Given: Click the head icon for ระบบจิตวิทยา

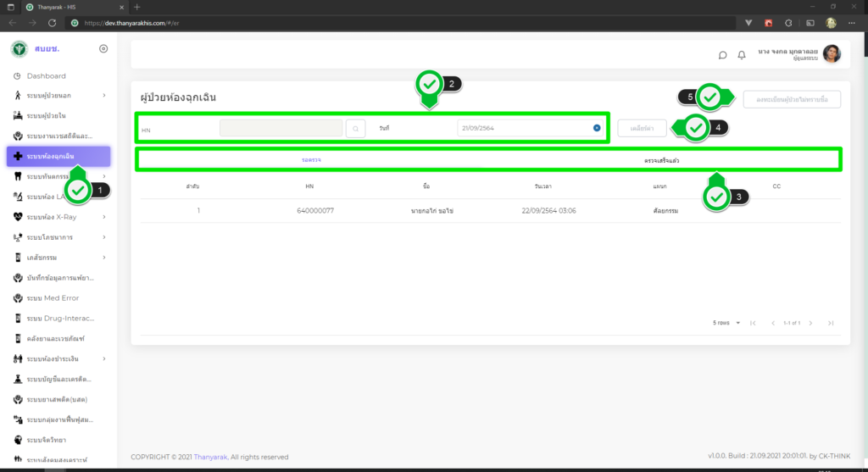Looking at the screenshot, I should tap(18, 440).
